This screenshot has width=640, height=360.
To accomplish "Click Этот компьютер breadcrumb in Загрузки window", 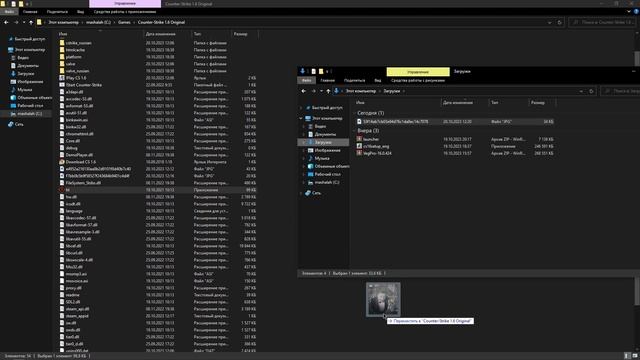I will click(x=361, y=91).
